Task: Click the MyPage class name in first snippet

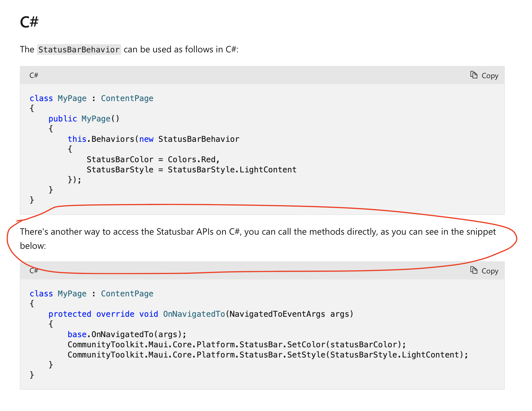Action: [x=72, y=98]
